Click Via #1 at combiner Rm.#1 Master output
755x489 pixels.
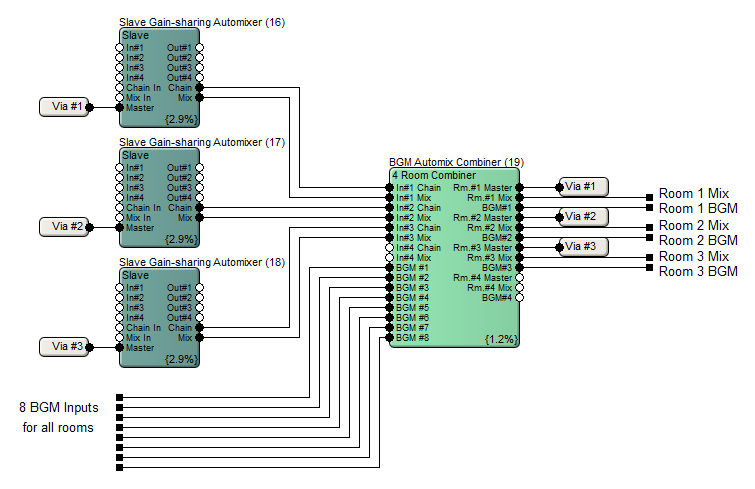tap(583, 187)
